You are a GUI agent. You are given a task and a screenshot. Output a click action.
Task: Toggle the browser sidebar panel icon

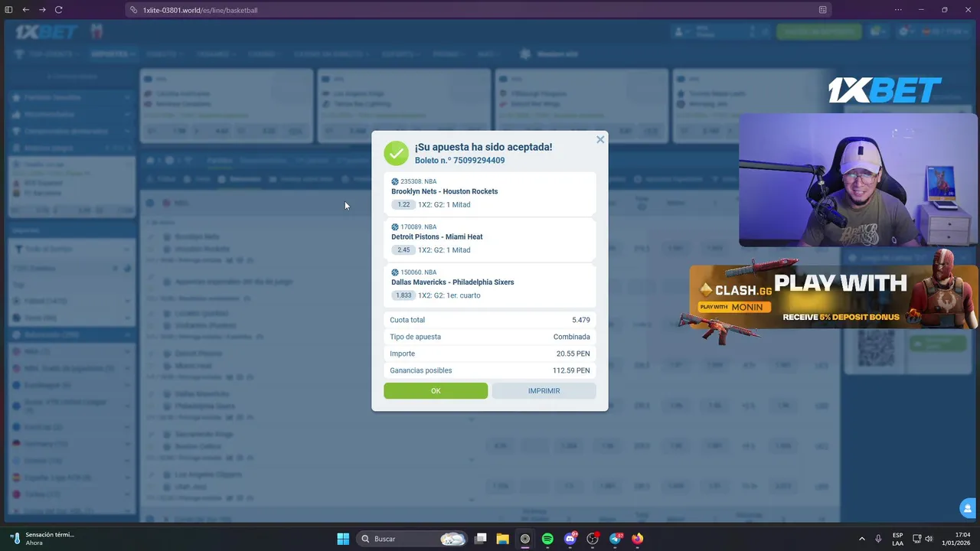(x=8, y=10)
